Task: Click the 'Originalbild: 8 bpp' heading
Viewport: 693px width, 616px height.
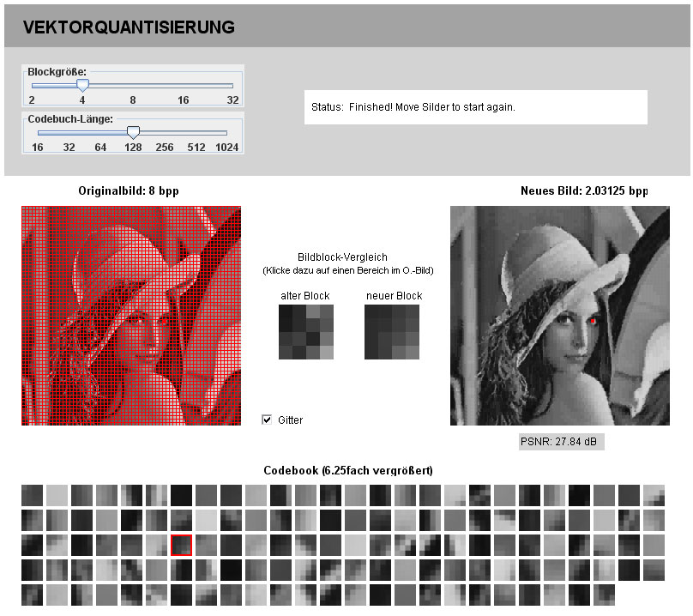Action: coord(129,191)
